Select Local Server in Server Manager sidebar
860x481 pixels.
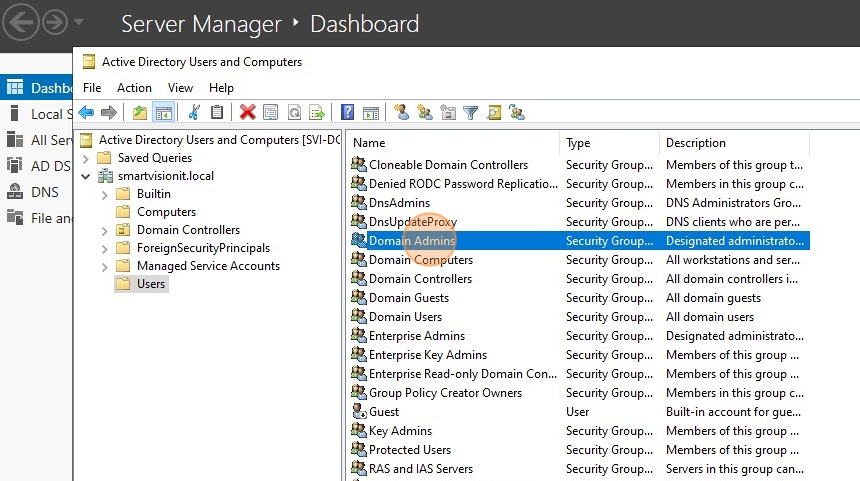point(36,114)
